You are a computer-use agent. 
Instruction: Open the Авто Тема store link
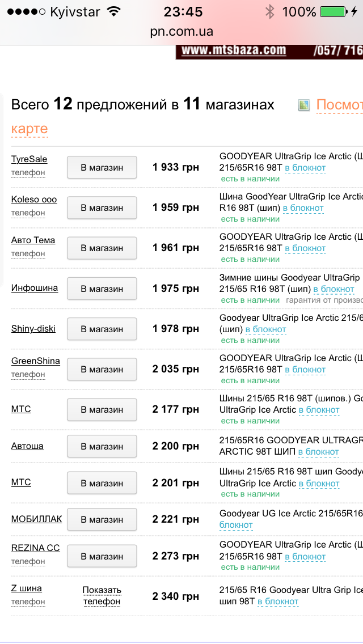(33, 240)
